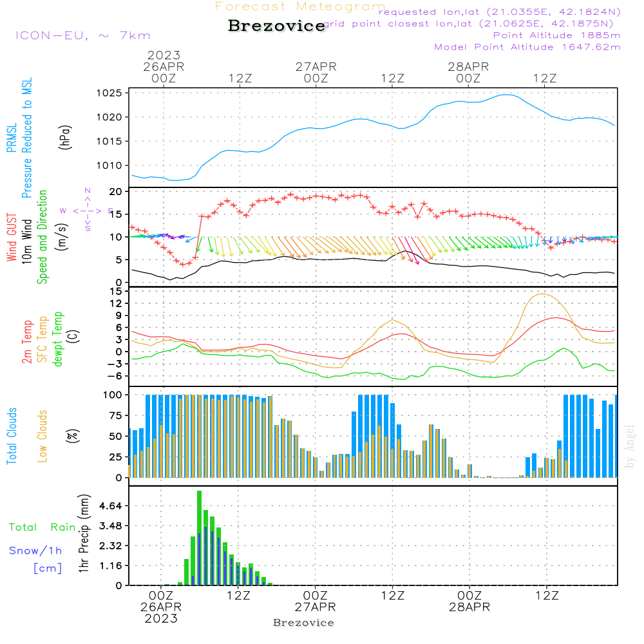Click the top axis "26APR 00Z" label
The image size is (644, 644).
click(164, 72)
